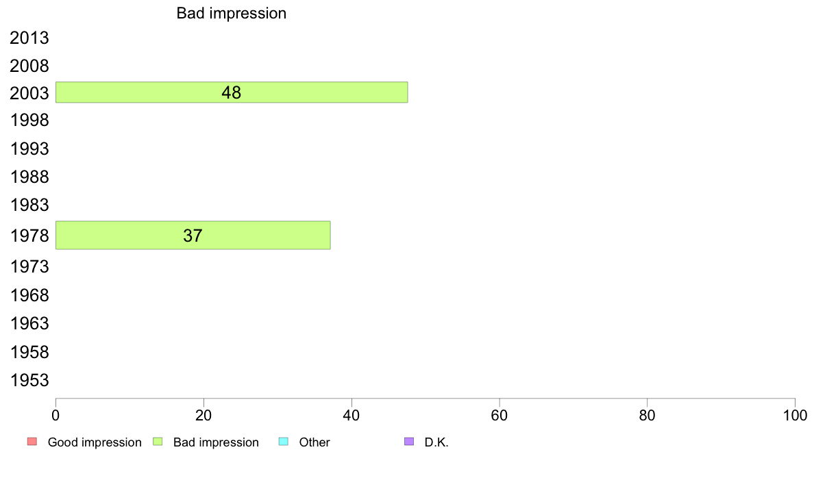Click the 1953 year label

point(29,381)
